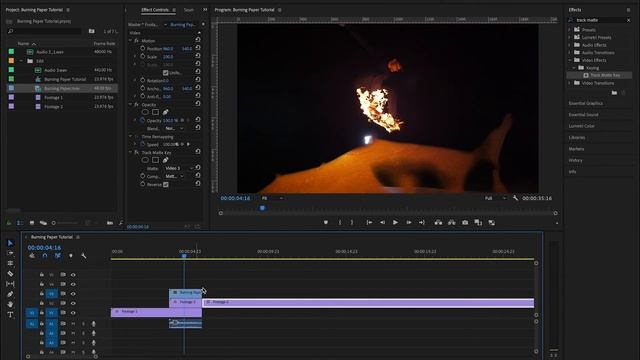Click Add Marker in Program monitor
The height and width of the screenshot is (360, 640).
[x=326, y=222]
